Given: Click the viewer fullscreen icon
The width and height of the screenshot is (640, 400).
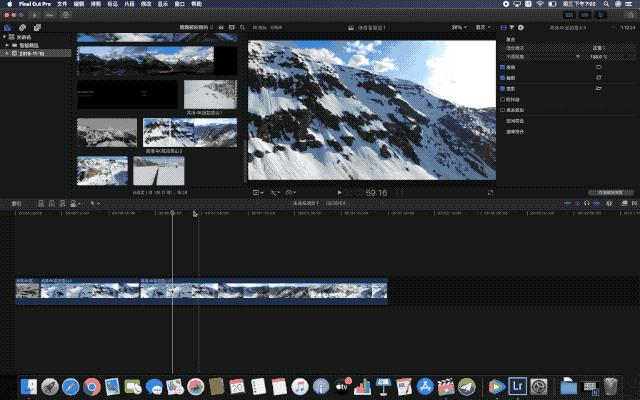Looking at the screenshot, I should pyautogui.click(x=490, y=191).
